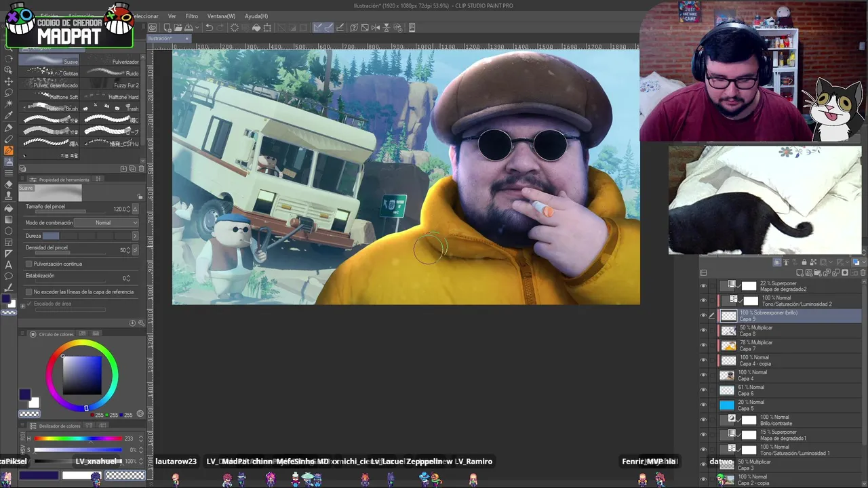868x488 pixels.
Task: Toggle visibility of Brillo/contraste layer
Action: tap(703, 420)
